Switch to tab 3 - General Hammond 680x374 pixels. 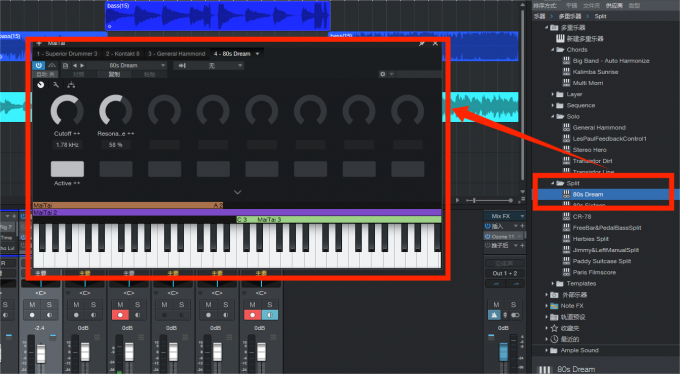pos(177,54)
